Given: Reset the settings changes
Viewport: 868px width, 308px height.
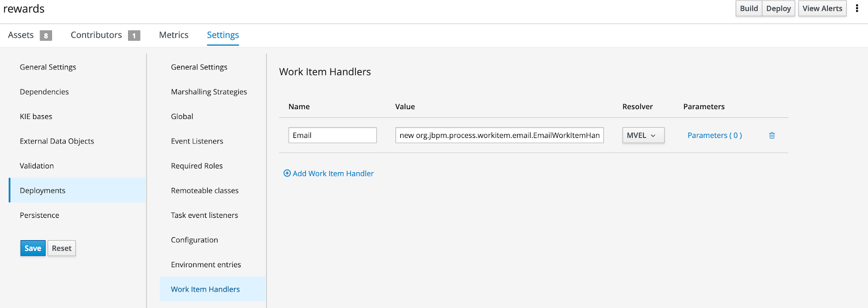Looking at the screenshot, I should (61, 248).
